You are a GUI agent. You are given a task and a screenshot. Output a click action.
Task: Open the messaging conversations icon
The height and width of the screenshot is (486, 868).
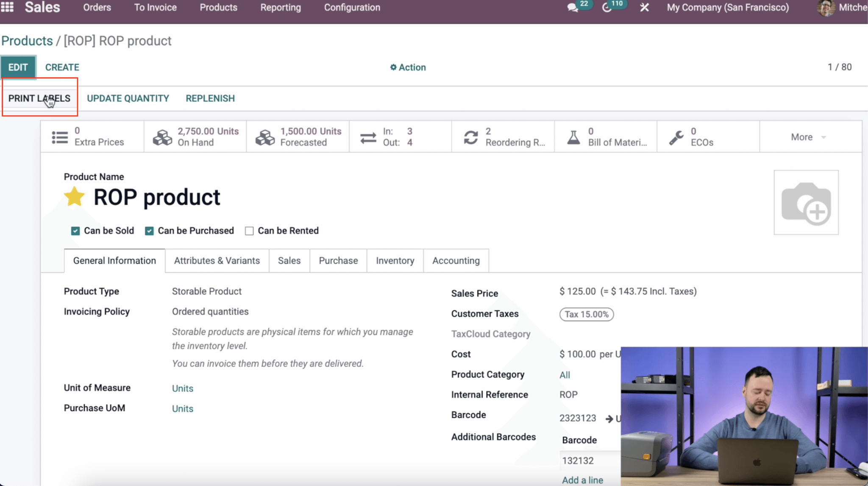[x=572, y=7]
